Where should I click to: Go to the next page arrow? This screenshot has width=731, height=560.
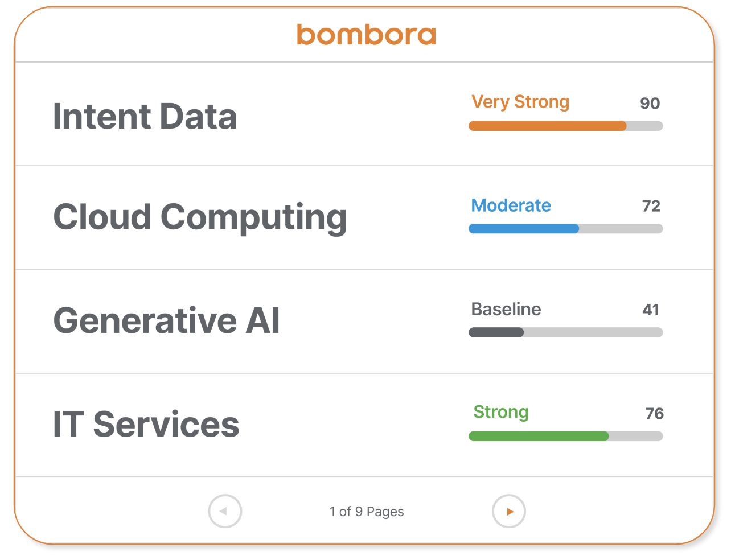pyautogui.click(x=508, y=511)
